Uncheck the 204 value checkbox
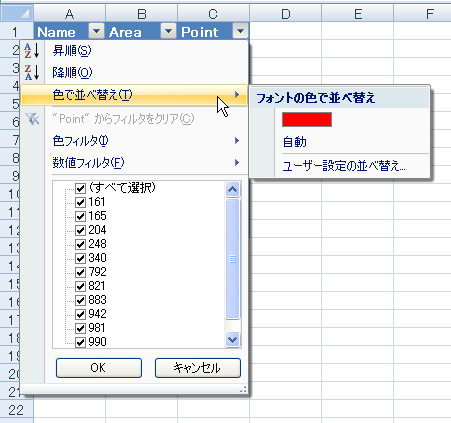The image size is (451, 423). tap(80, 230)
